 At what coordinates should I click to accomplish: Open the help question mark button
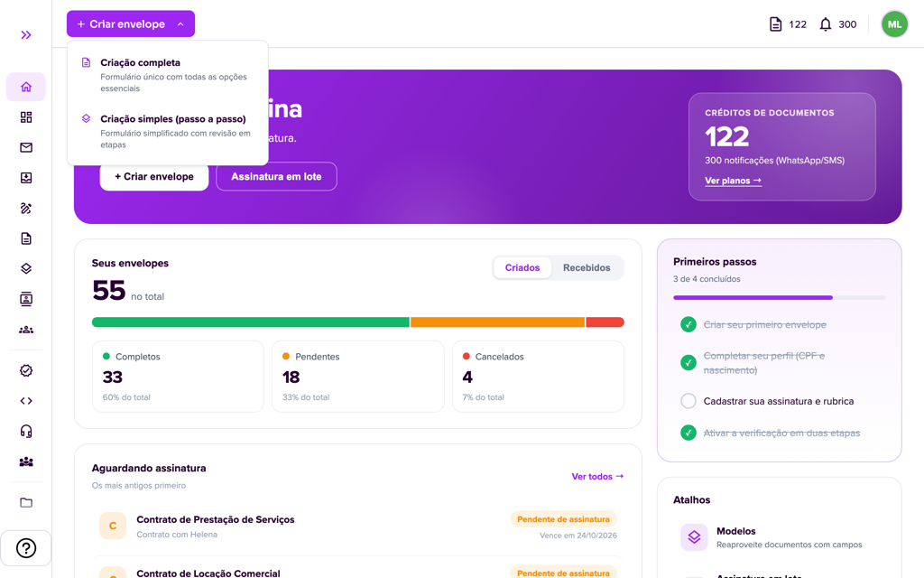point(26,548)
